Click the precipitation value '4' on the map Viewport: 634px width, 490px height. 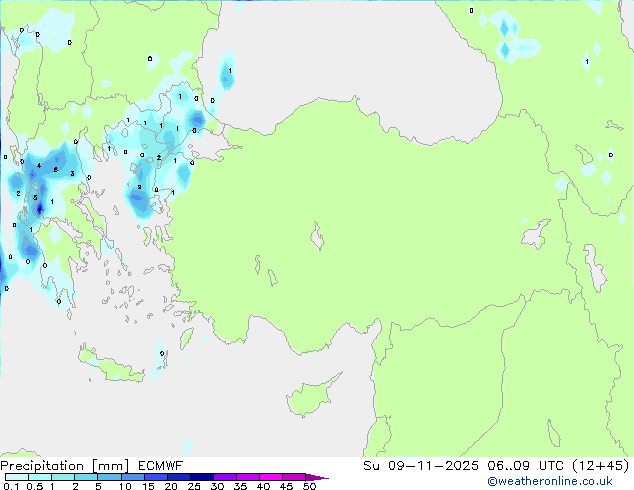(39, 165)
